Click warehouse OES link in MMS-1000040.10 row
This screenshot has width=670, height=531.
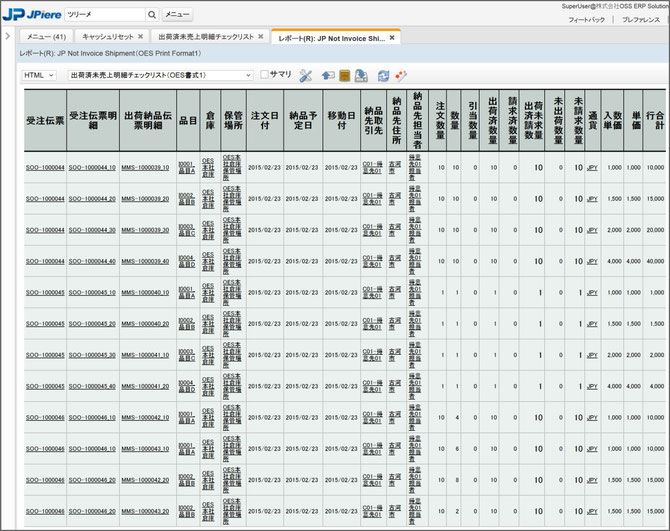pyautogui.click(x=208, y=292)
